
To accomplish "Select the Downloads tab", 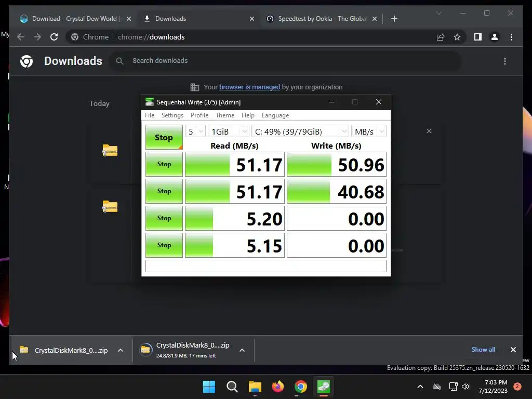I will pyautogui.click(x=198, y=19).
